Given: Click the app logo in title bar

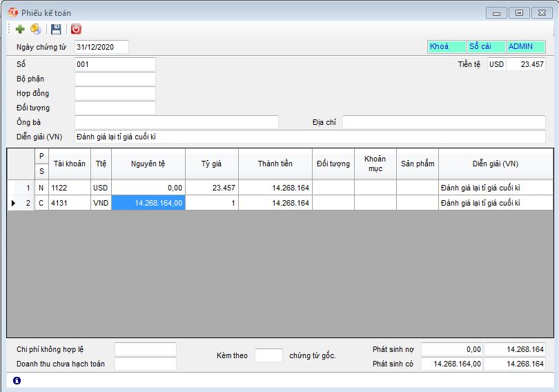Looking at the screenshot, I should [13, 12].
